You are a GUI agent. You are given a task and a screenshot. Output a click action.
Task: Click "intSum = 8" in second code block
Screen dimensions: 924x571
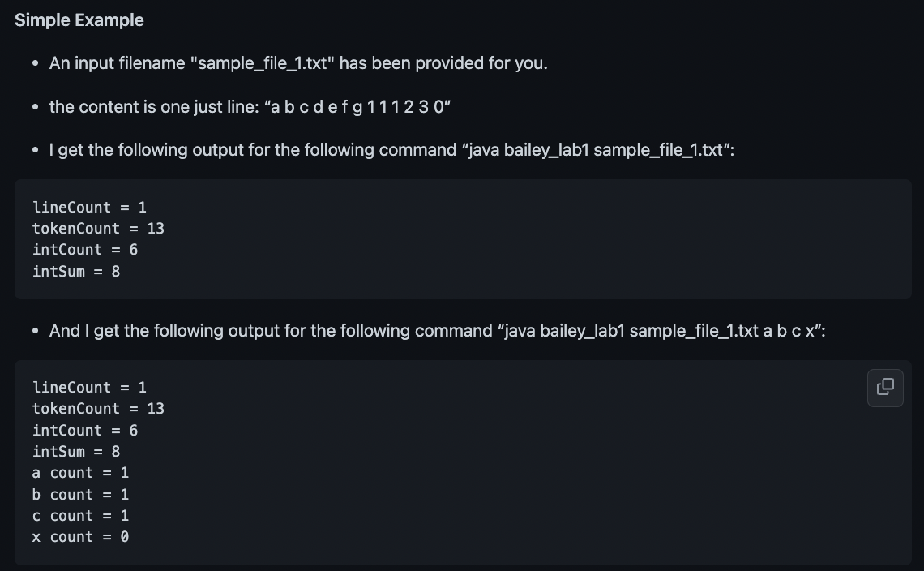[76, 452]
